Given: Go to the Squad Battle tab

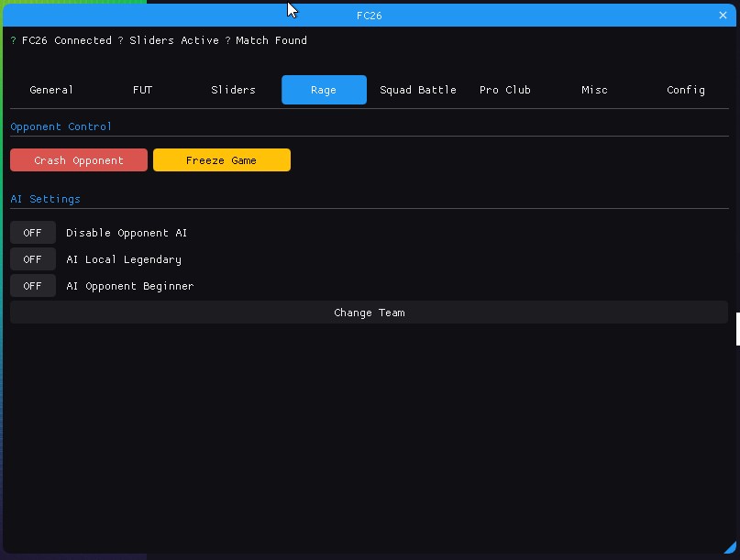Looking at the screenshot, I should [417, 90].
